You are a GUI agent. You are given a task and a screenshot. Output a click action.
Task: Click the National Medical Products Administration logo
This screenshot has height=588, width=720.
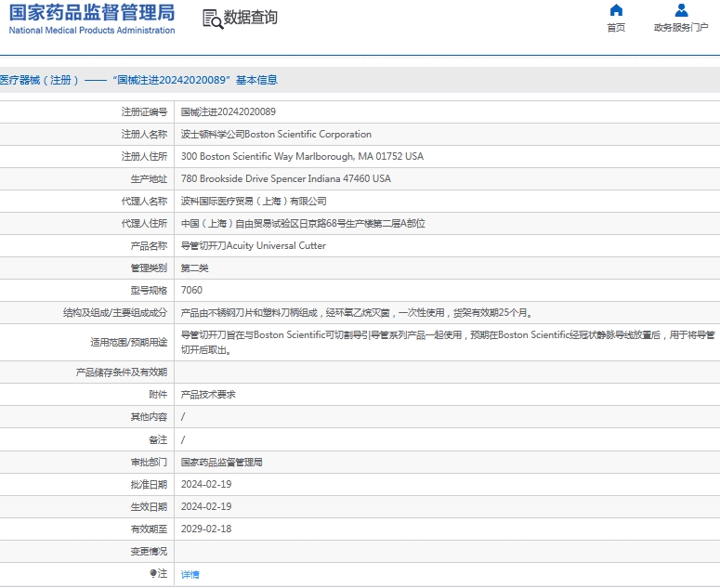(x=92, y=20)
